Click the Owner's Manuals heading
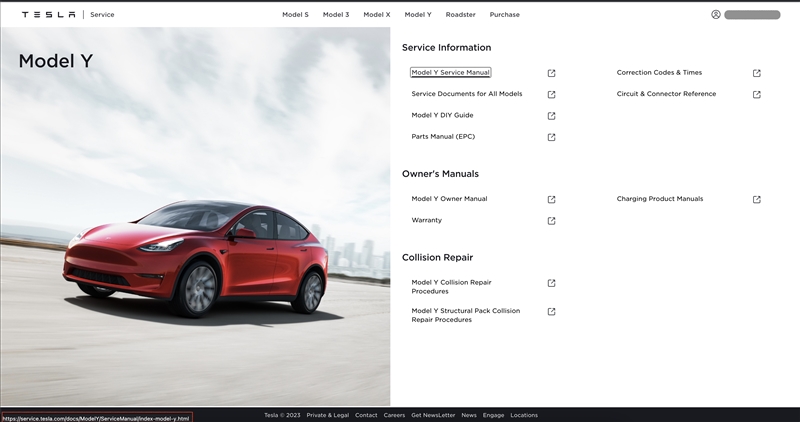 [x=440, y=174]
